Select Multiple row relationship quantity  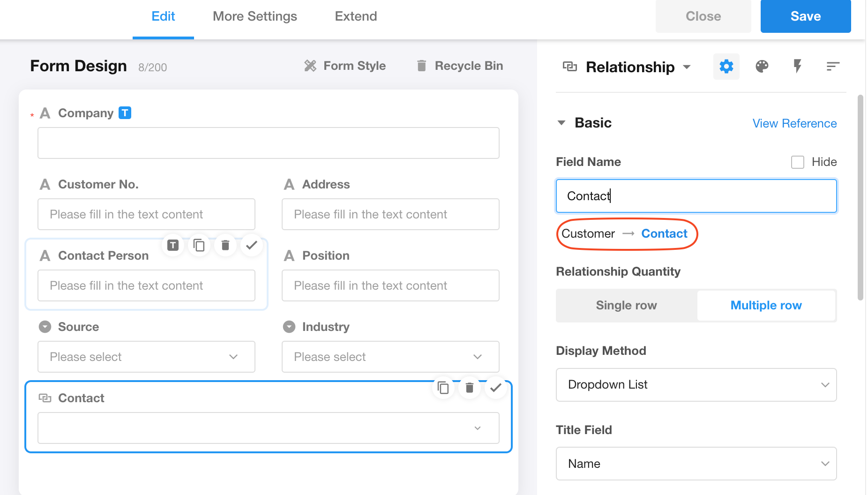[766, 305]
